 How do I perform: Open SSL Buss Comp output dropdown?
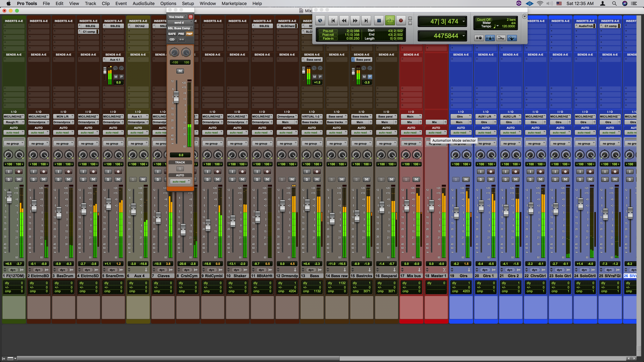click(180, 28)
